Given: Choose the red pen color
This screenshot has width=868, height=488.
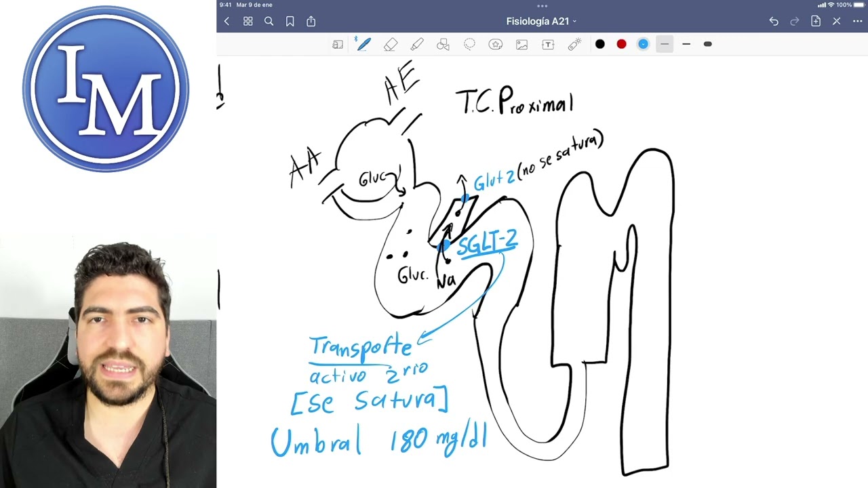Looking at the screenshot, I should 621,44.
